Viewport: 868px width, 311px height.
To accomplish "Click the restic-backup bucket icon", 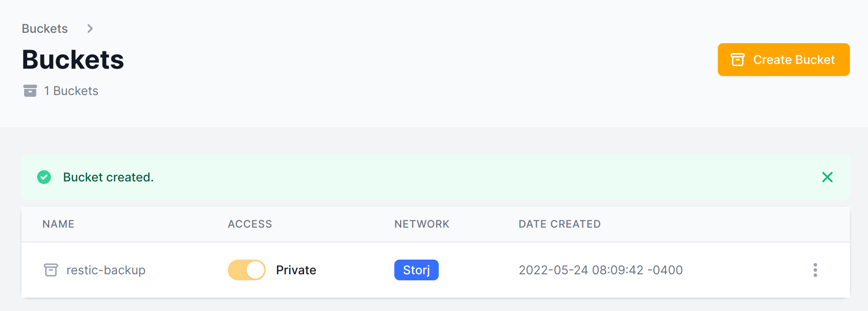I will (x=51, y=270).
